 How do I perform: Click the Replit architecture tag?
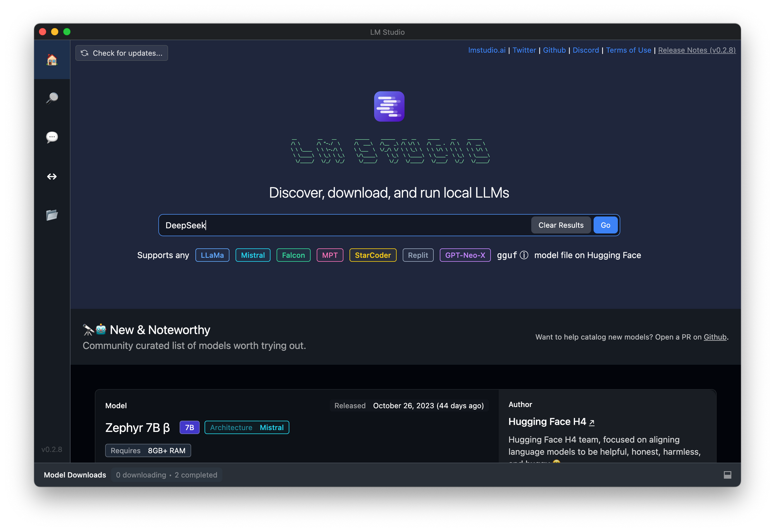(418, 255)
